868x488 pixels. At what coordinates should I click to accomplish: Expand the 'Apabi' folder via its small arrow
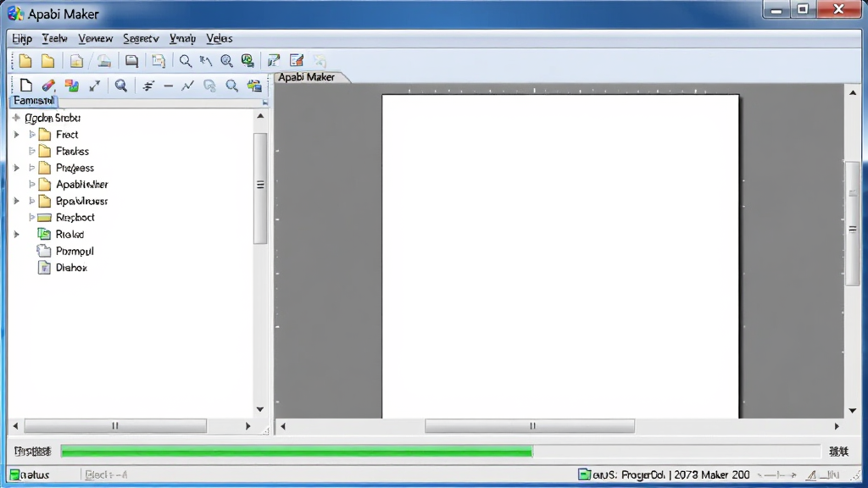pos(32,184)
